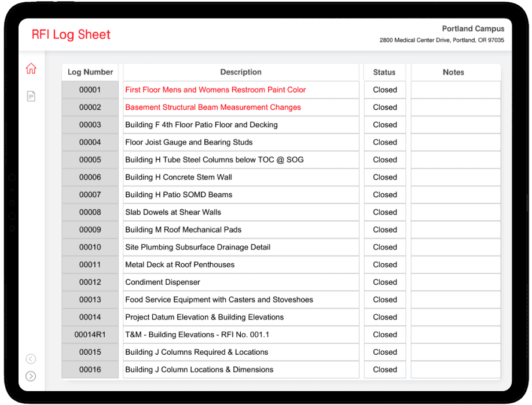Click the Status column header
532x405 pixels.
click(x=384, y=72)
